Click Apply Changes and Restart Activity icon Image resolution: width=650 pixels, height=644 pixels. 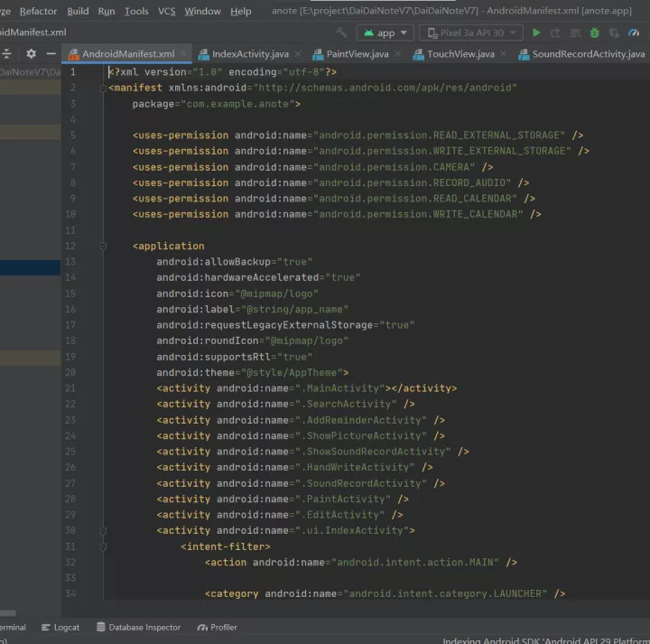(x=556, y=33)
